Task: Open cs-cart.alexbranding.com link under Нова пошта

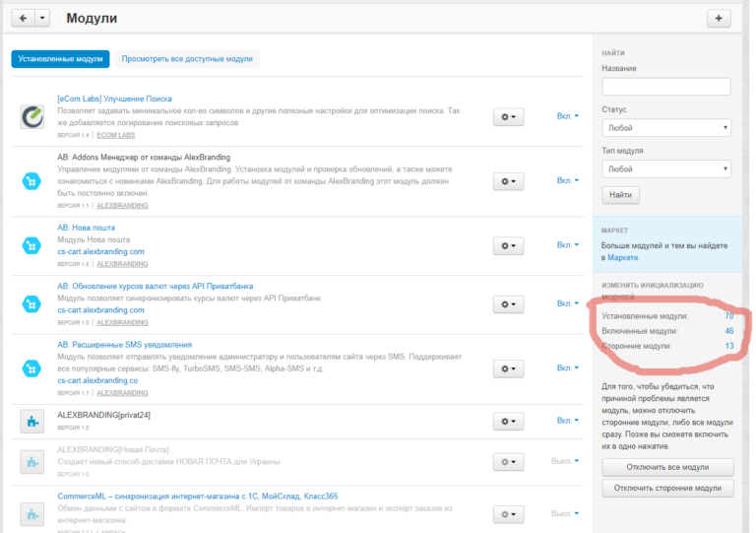Action: click(100, 251)
